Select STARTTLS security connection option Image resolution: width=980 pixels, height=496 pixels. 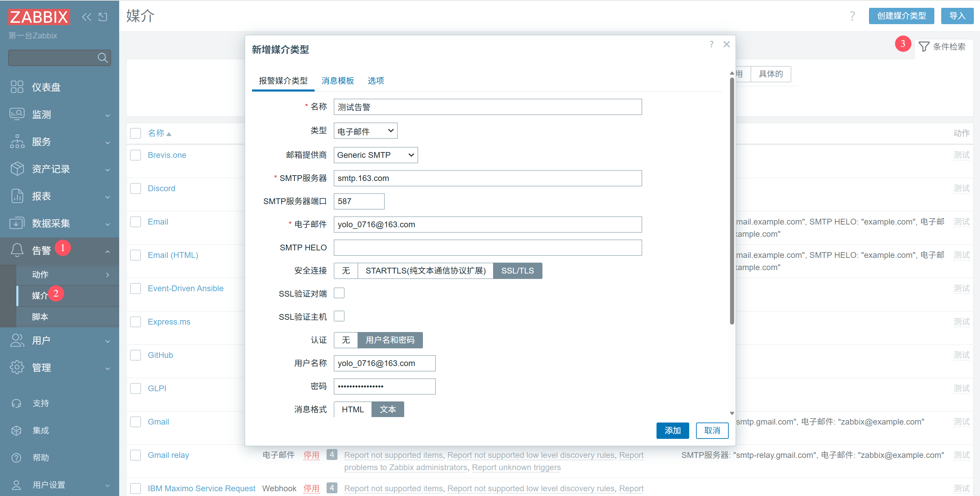pyautogui.click(x=426, y=270)
